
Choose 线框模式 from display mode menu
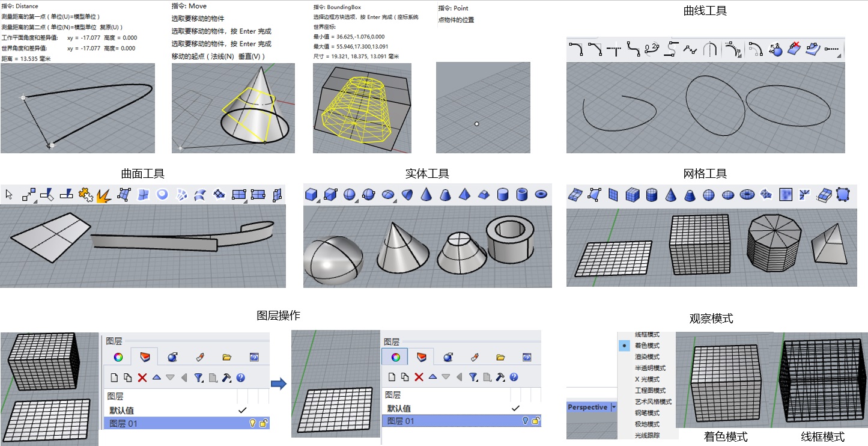647,334
